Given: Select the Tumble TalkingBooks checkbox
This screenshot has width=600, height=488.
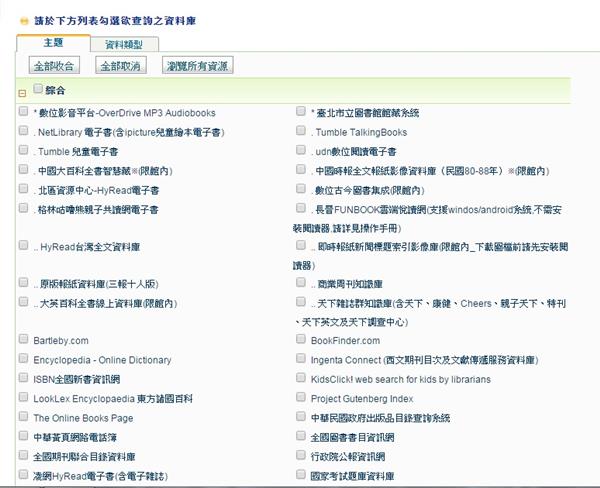Looking at the screenshot, I should pyautogui.click(x=301, y=131).
